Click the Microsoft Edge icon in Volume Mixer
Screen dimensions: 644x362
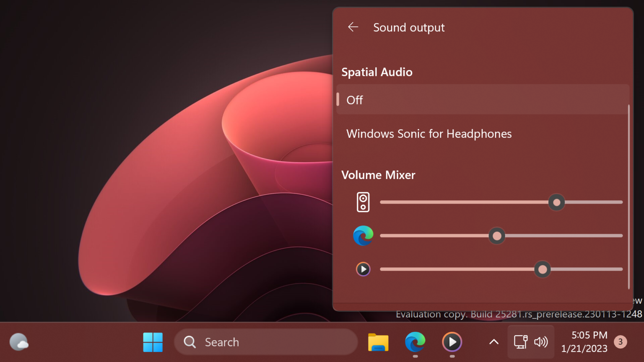[363, 235]
